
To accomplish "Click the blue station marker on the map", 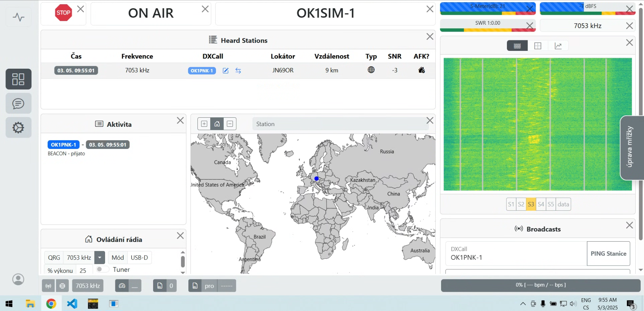I will (316, 178).
